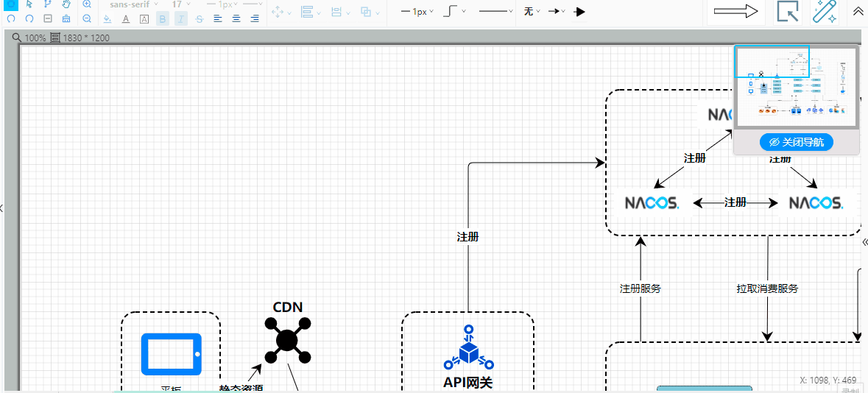
Task: Click the navigator minimap thumbnail
Action: pos(796,87)
